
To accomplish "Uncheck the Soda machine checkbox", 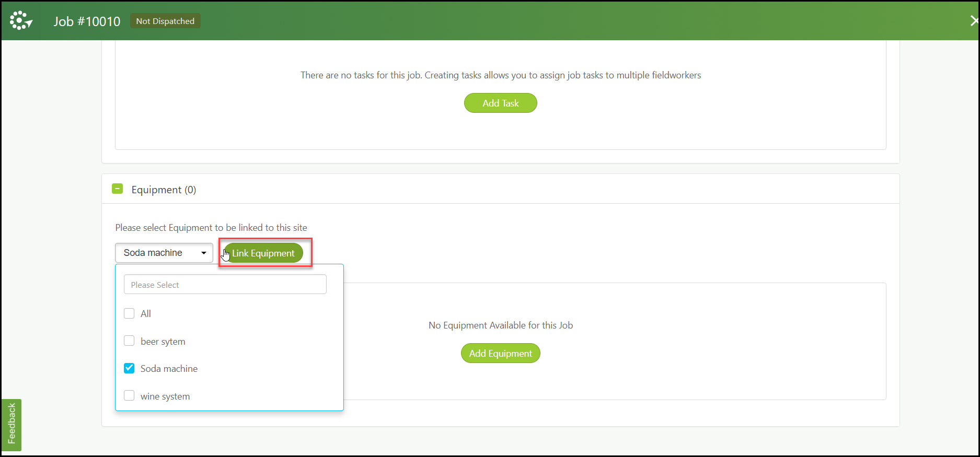I will (x=129, y=368).
